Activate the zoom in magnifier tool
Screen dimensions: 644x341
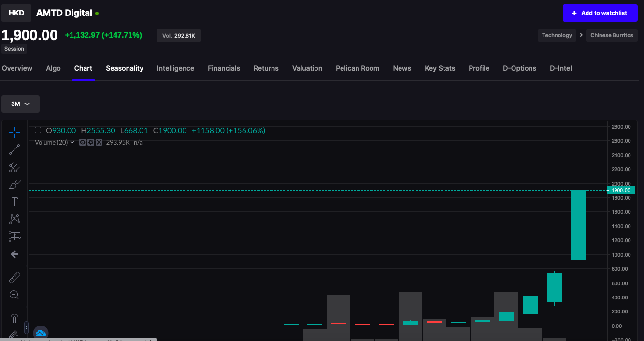point(14,295)
